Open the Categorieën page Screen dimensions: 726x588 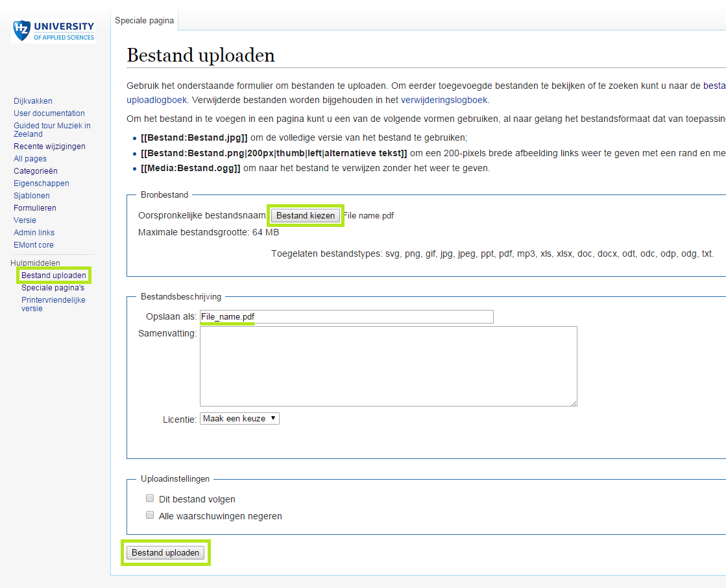coord(34,171)
